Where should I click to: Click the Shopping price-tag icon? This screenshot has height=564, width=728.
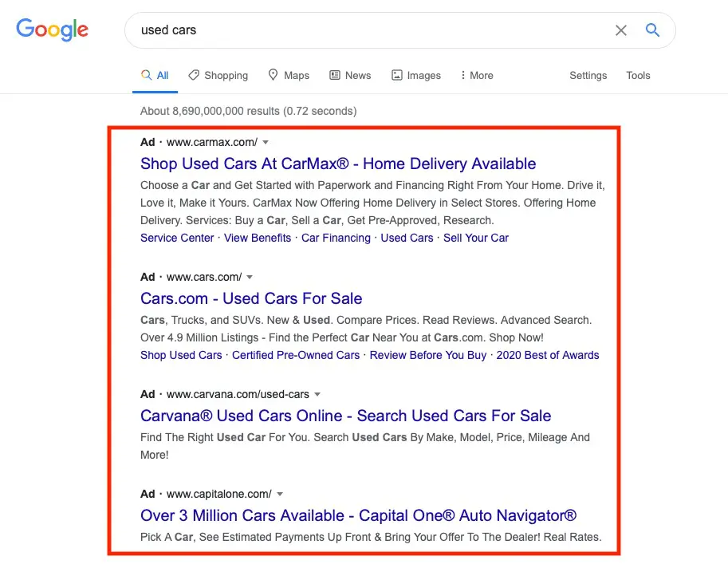[x=193, y=75]
